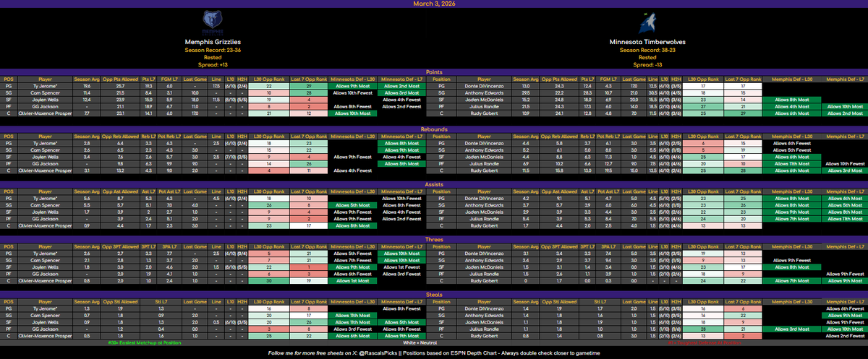The image size is (868, 359).
Task: Click Last 7 Opp Rank 29 in Ty Jerome's Points row
Action: 309,86
